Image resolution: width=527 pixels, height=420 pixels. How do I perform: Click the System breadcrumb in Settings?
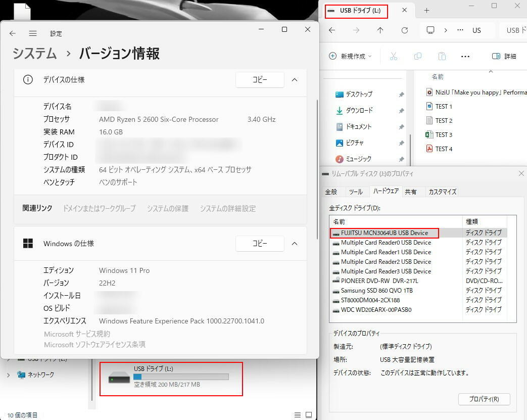click(x=35, y=54)
